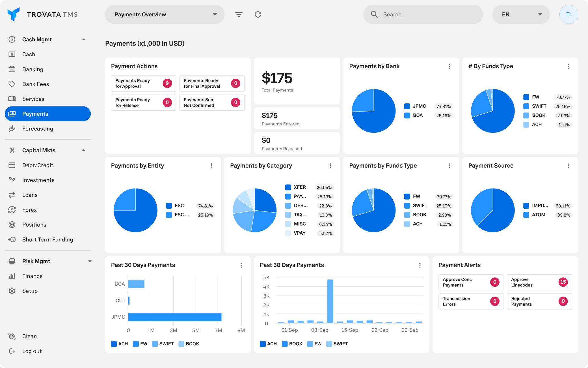The height and width of the screenshot is (368, 588).
Task: Open Short Term Funding menu item
Action: [47, 240]
